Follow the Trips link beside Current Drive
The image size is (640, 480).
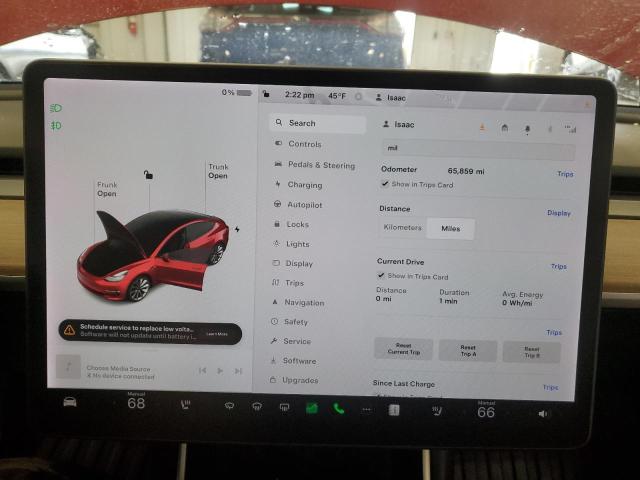559,266
